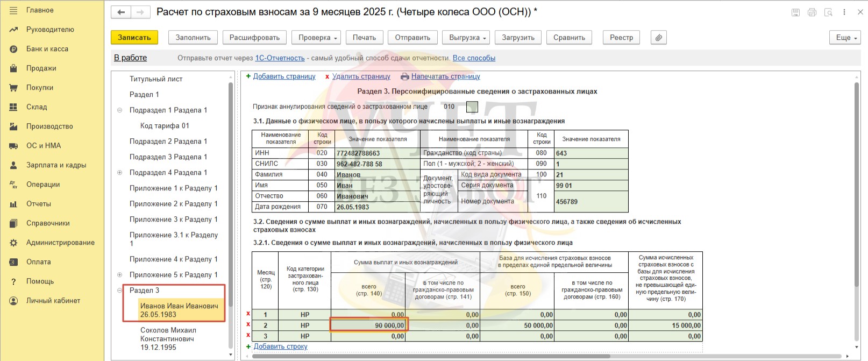Delete row 2 with red x

click(x=248, y=325)
